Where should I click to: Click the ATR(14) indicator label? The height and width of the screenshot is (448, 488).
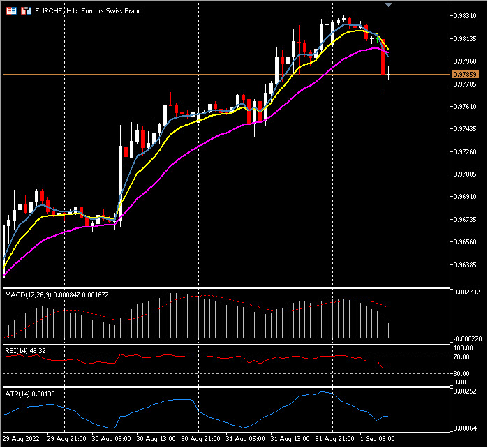(x=17, y=395)
